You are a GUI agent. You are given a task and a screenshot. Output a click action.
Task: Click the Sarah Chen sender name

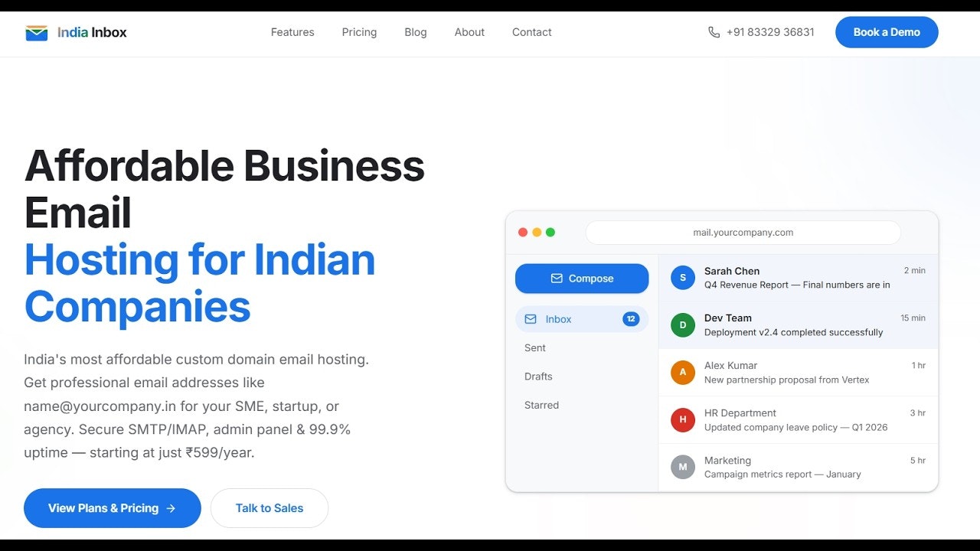pos(732,271)
